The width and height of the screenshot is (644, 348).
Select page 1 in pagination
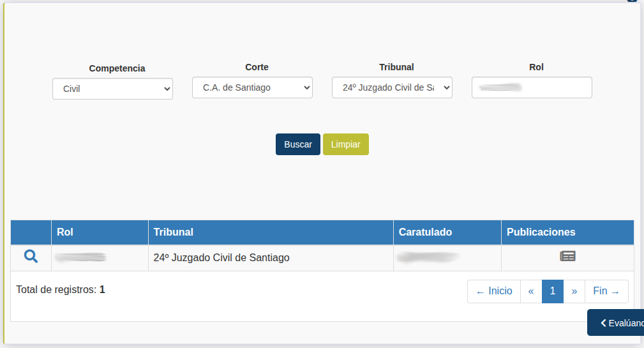[x=553, y=291]
